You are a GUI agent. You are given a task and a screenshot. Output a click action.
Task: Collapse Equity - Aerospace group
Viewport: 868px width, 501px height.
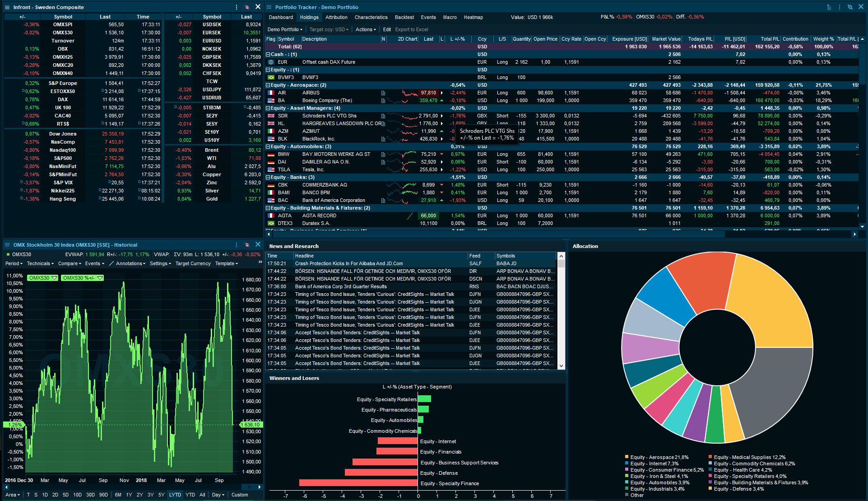[x=268, y=85]
